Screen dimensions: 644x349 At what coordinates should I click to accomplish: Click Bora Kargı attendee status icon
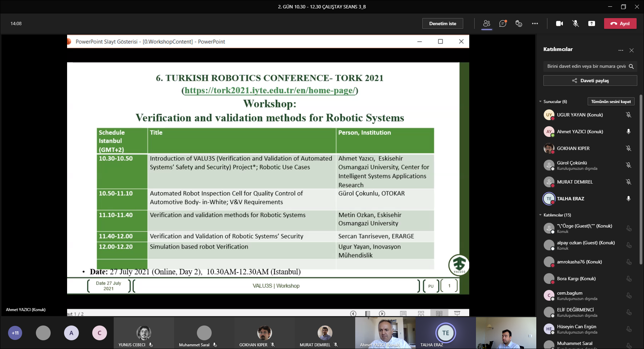[x=629, y=279]
